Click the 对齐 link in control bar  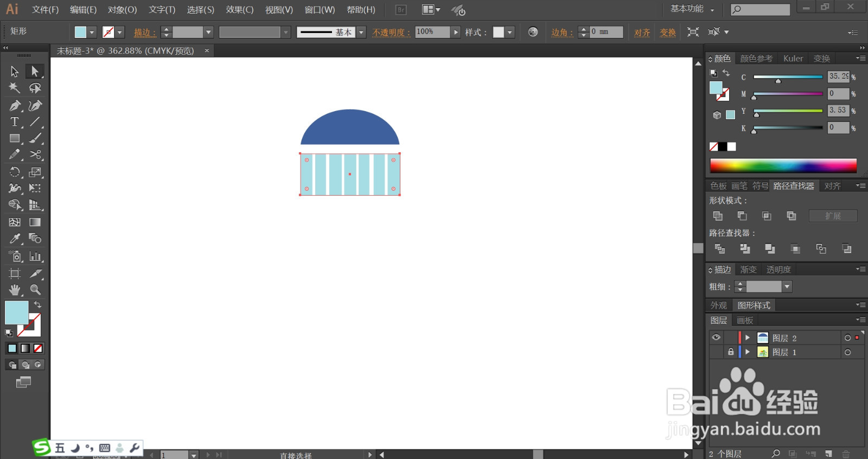pos(642,33)
